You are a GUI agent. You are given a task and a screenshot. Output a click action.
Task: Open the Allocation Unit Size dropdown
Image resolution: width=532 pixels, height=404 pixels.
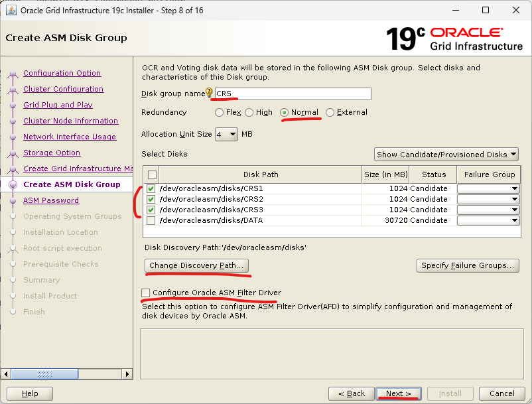click(226, 134)
